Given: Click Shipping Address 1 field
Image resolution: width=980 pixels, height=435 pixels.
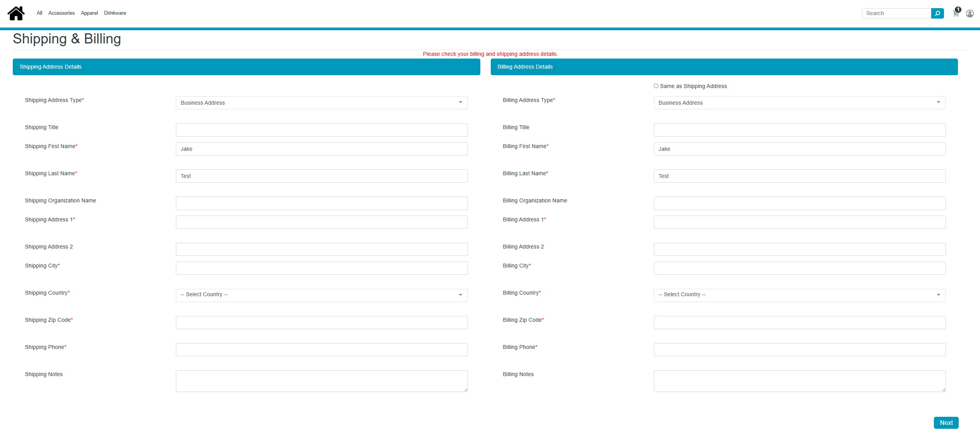Looking at the screenshot, I should [x=322, y=222].
